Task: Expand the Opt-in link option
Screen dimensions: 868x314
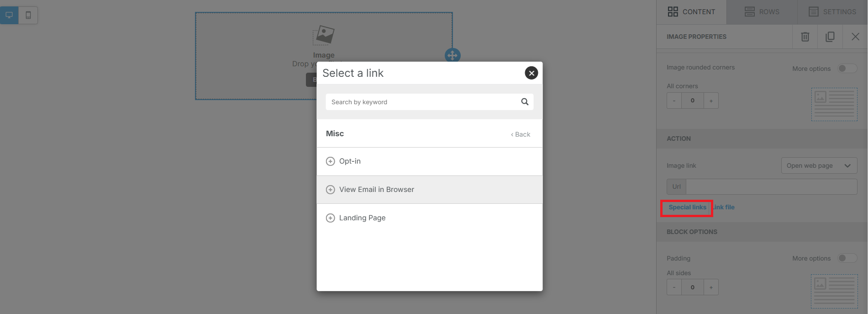Action: [331, 161]
